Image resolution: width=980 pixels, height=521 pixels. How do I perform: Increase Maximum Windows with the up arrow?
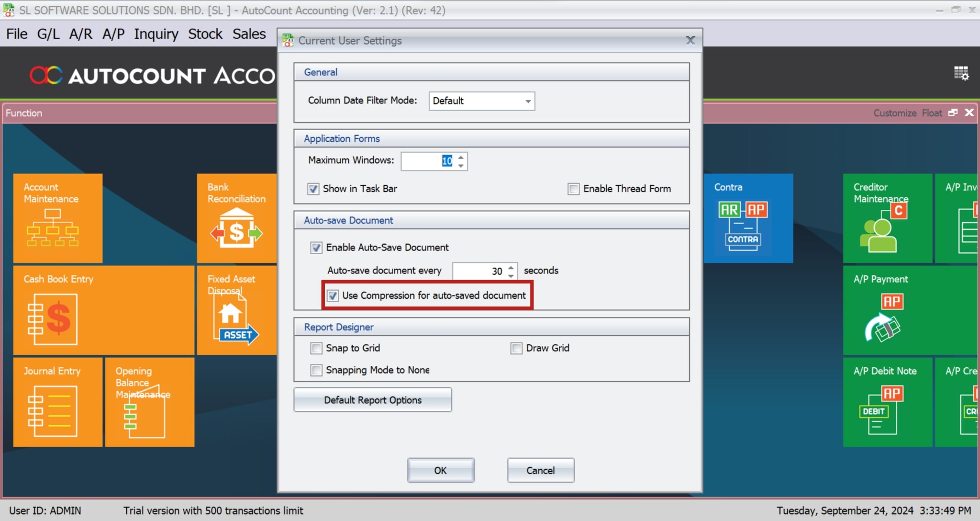click(x=461, y=158)
